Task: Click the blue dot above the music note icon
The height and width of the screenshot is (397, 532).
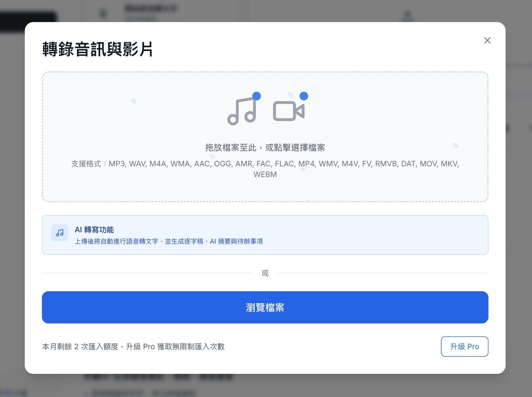Action: tap(256, 96)
